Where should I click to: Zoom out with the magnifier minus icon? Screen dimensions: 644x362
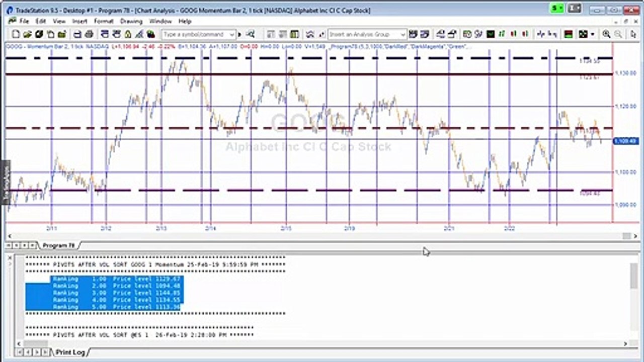click(618, 34)
